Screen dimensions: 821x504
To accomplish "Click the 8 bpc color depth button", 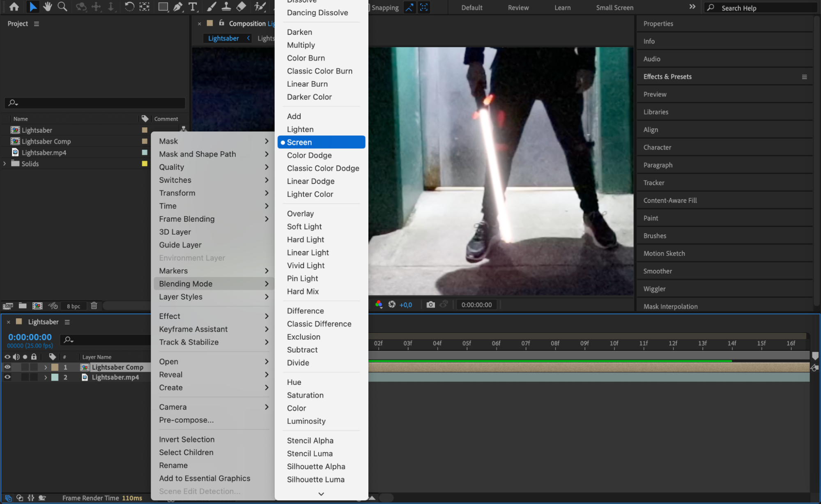I will 74,306.
